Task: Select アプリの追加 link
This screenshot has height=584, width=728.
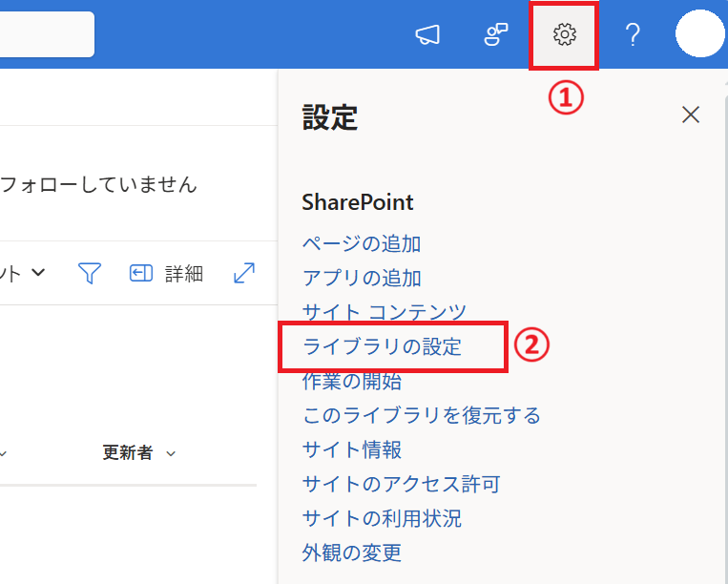Action: 362,278
